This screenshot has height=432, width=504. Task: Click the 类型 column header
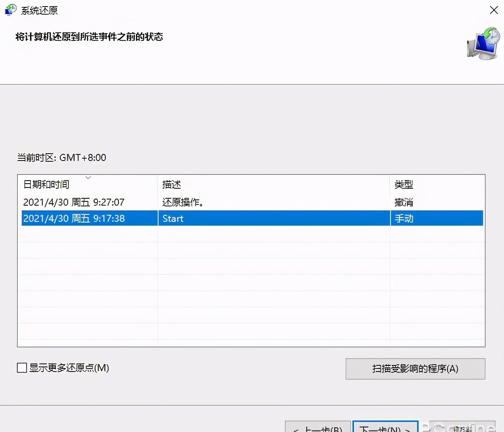(x=437, y=184)
